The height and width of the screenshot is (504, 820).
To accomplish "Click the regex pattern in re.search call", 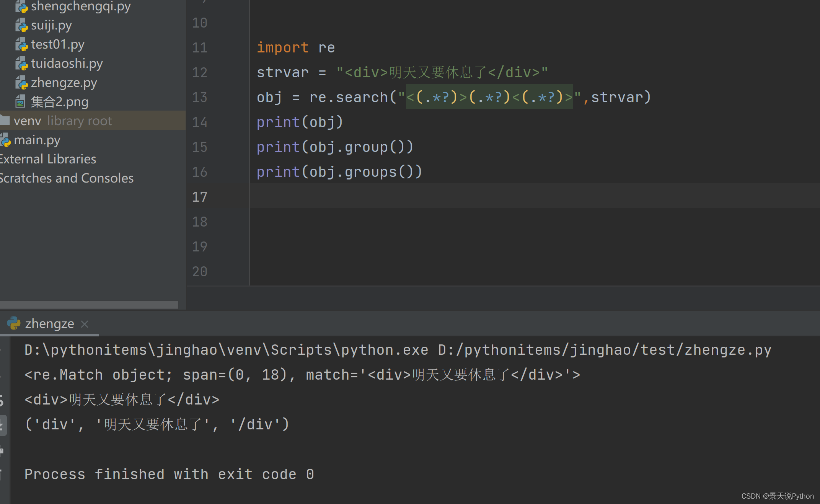I will (x=489, y=97).
